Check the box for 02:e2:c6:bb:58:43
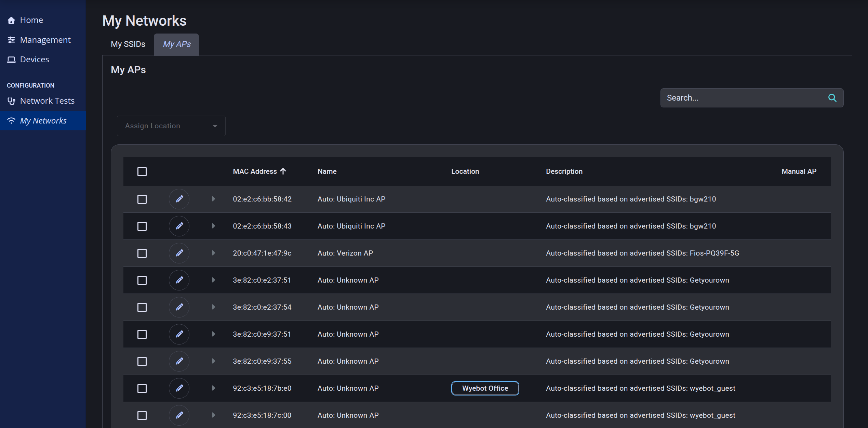The height and width of the screenshot is (428, 868). click(x=142, y=226)
